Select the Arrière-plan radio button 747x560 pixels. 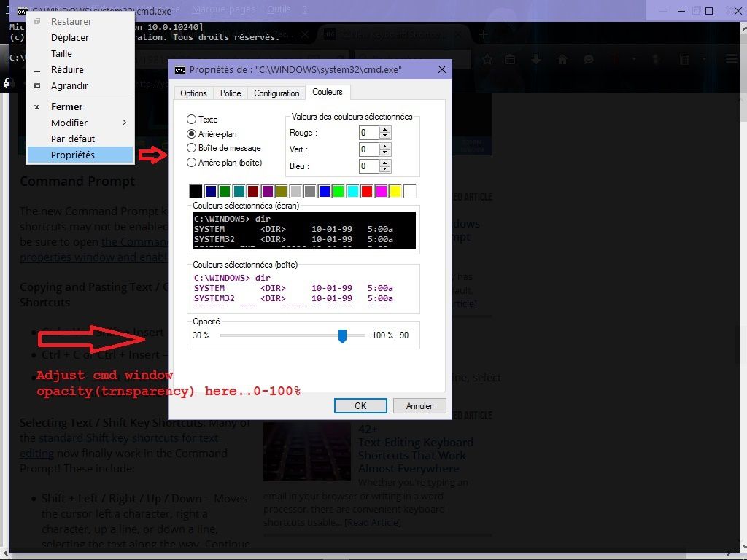192,134
